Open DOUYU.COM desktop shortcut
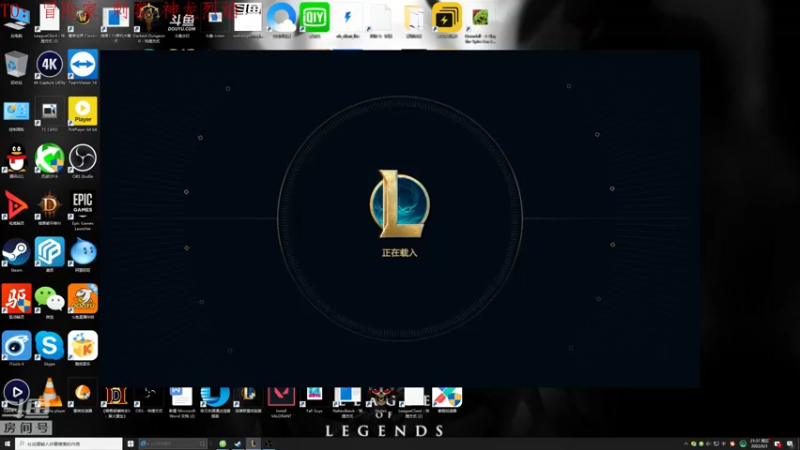Image resolution: width=800 pixels, height=450 pixels. coord(182,21)
